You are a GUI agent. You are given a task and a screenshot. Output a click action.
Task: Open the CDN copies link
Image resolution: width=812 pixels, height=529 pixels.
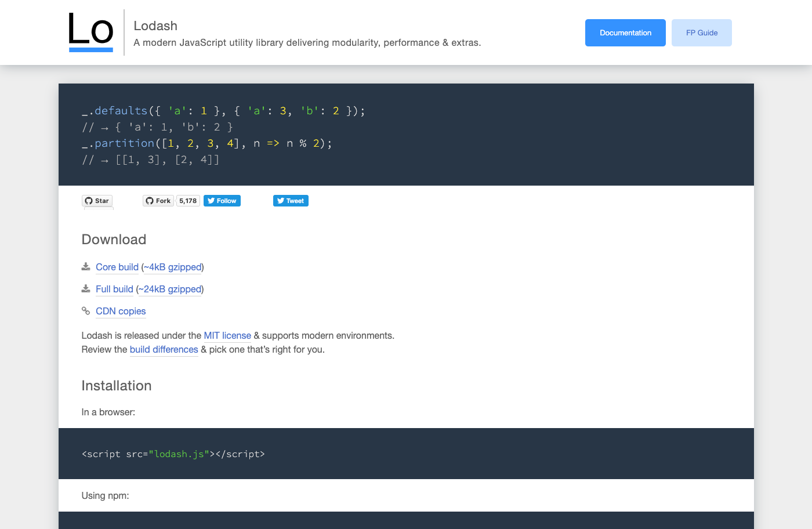click(x=121, y=311)
